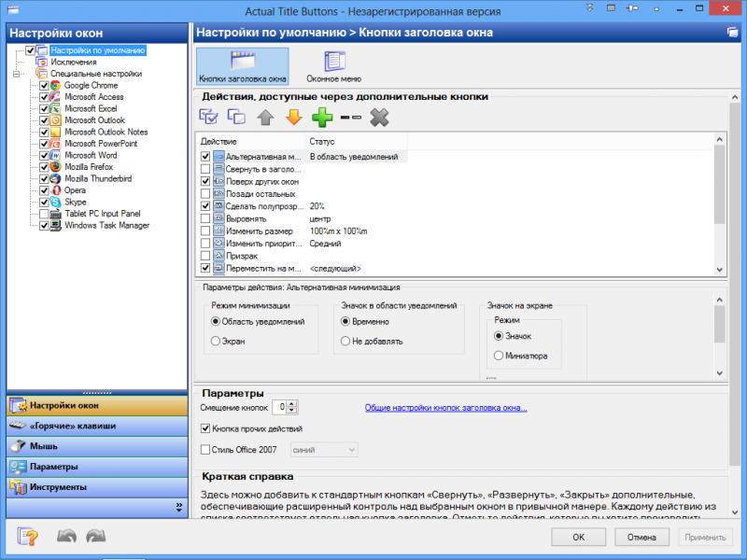747x560 pixels.
Task: Click main panel scroll up arrow
Action: pos(734,97)
